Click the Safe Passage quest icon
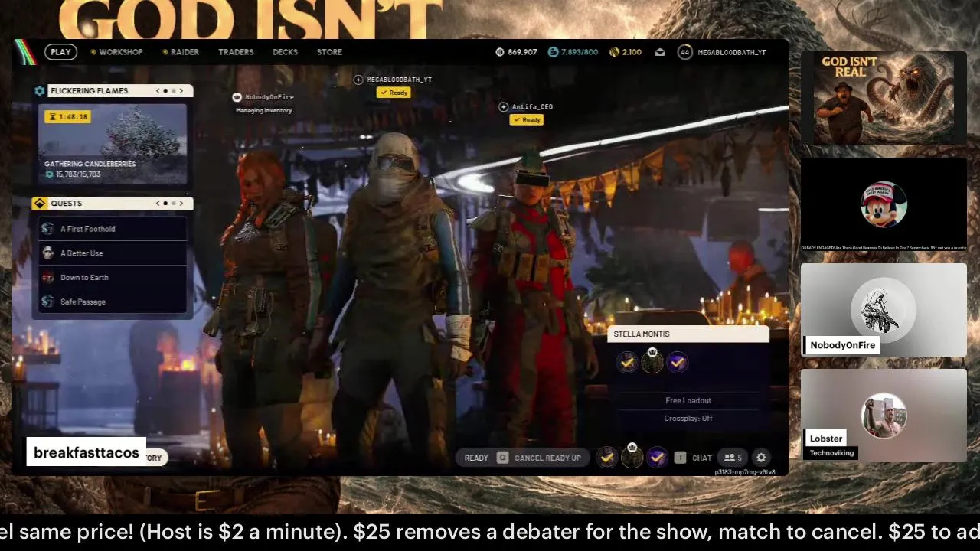Image resolution: width=980 pixels, height=551 pixels. [47, 302]
